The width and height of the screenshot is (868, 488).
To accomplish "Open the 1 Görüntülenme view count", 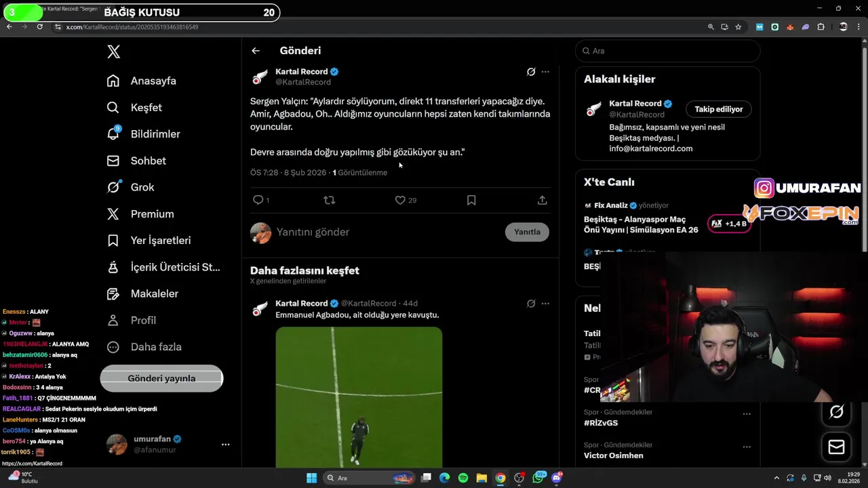I will pos(360,173).
